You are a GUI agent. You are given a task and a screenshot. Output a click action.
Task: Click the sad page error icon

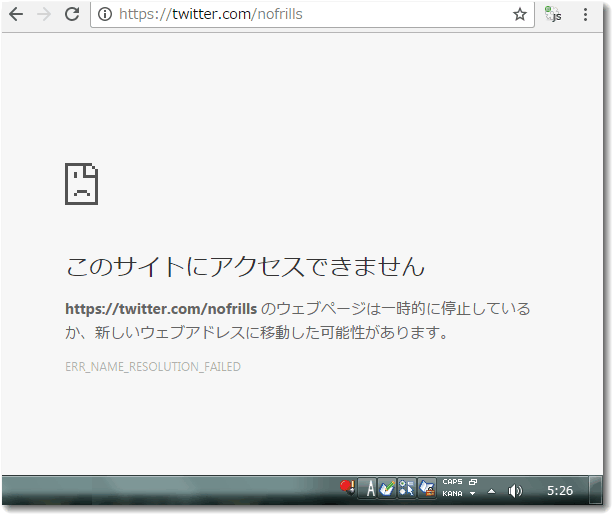pyautogui.click(x=81, y=184)
